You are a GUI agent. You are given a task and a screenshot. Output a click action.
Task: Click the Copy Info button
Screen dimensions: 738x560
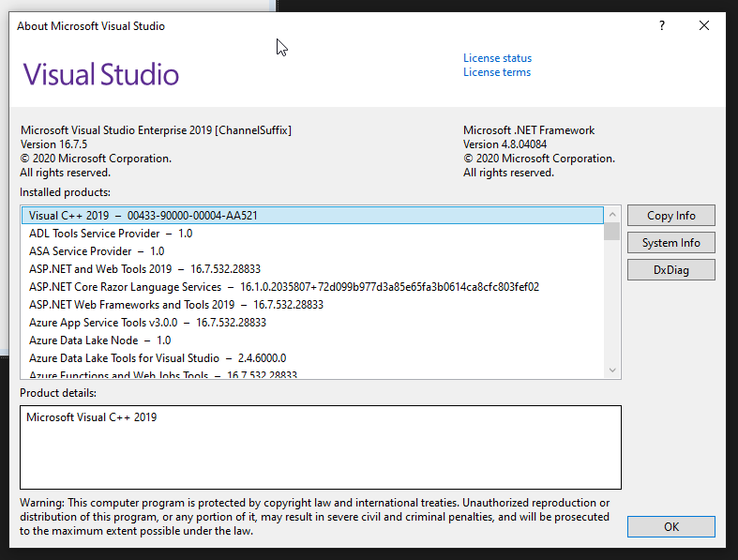point(670,215)
